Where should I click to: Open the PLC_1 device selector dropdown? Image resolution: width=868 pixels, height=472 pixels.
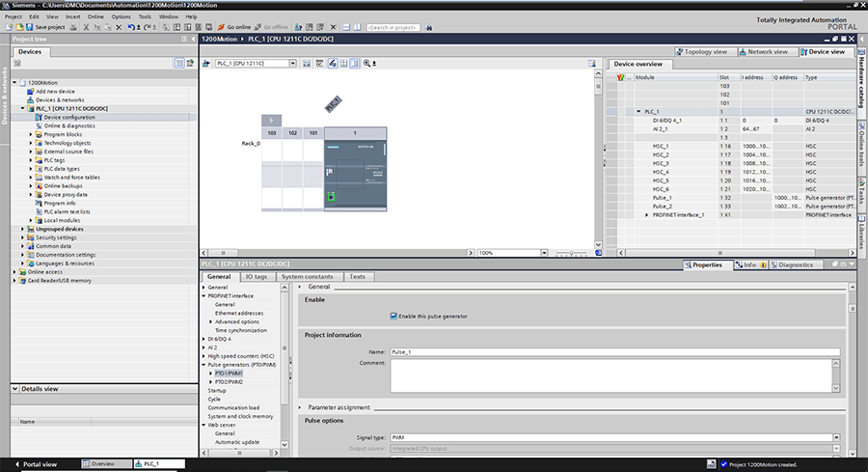coord(293,63)
